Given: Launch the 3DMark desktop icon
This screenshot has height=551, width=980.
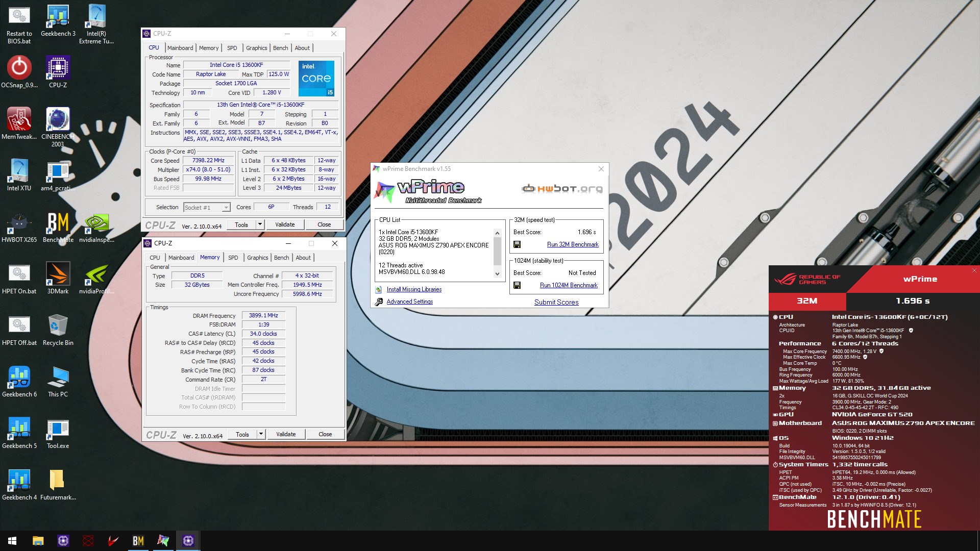Looking at the screenshot, I should pyautogui.click(x=58, y=278).
